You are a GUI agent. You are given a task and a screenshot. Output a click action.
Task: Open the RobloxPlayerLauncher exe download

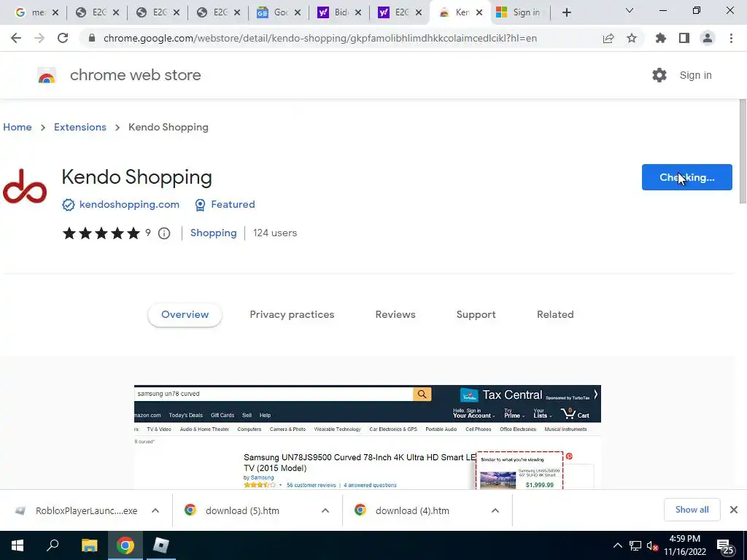click(x=86, y=510)
